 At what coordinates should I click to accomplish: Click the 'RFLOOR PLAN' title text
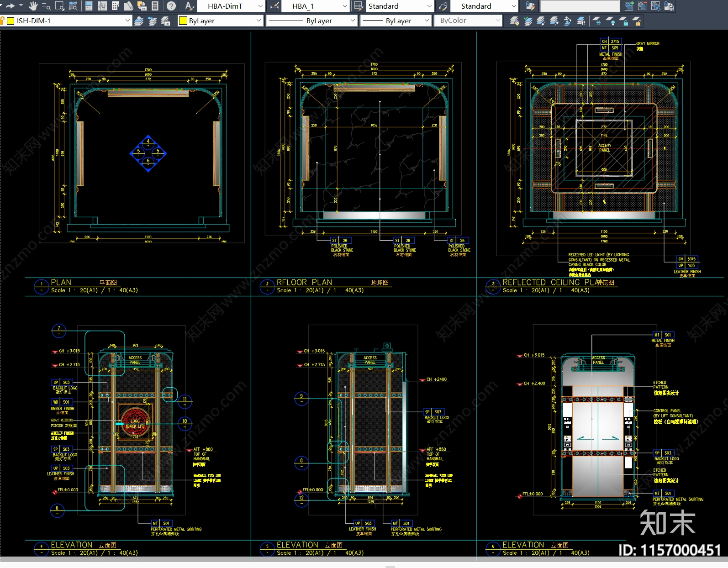coord(304,283)
